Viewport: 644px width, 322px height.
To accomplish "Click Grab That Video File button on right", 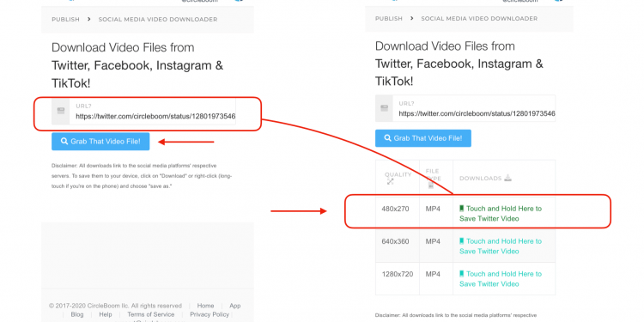I will [x=423, y=138].
